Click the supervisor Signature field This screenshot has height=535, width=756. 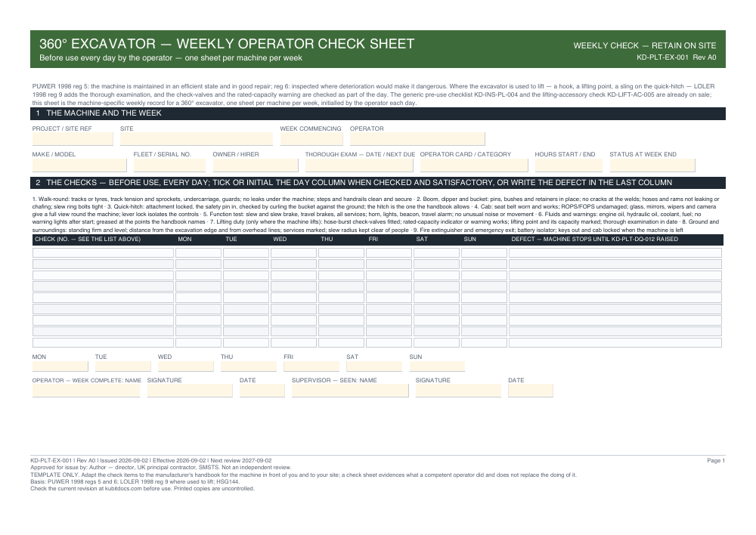click(458, 391)
